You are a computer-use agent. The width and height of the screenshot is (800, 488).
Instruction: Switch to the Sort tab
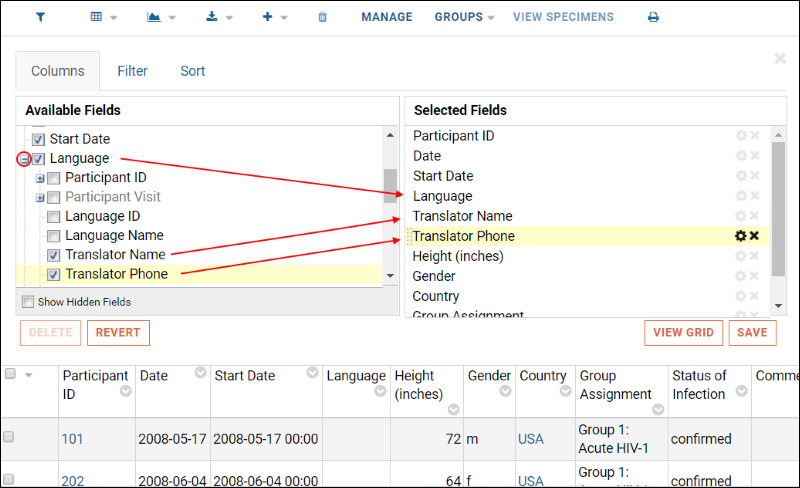tap(192, 71)
